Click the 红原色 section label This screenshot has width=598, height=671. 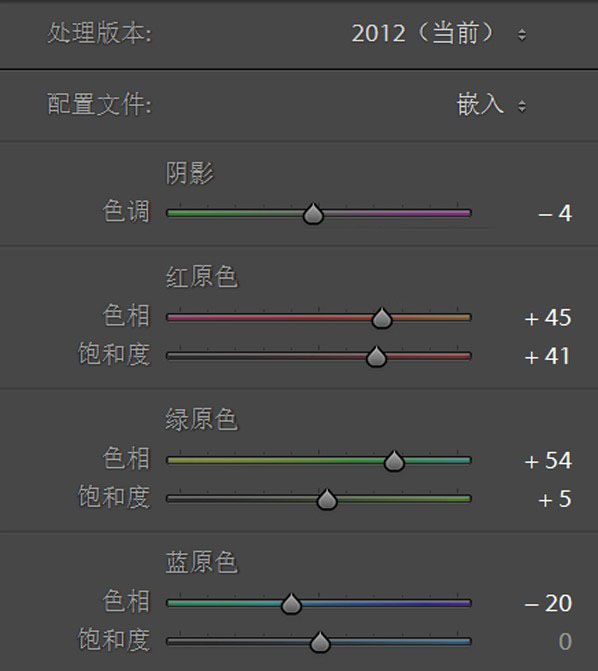click(x=202, y=277)
